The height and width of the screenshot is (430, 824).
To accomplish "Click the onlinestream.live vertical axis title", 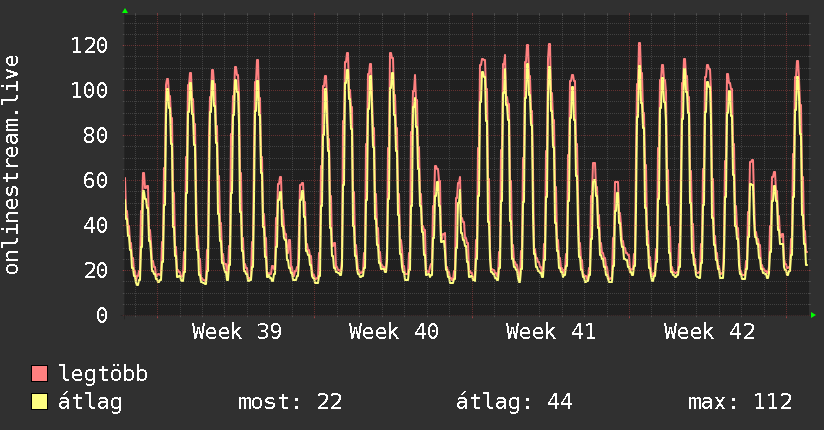I will point(11,165).
